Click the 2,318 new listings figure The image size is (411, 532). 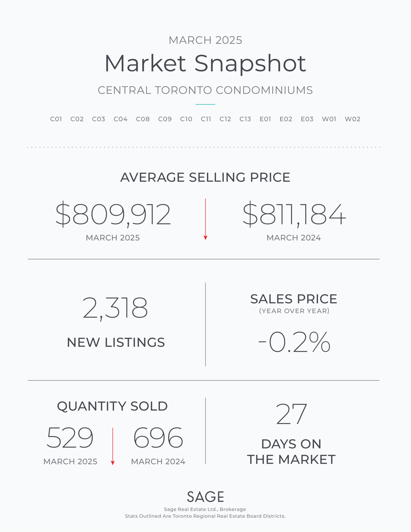(115, 309)
